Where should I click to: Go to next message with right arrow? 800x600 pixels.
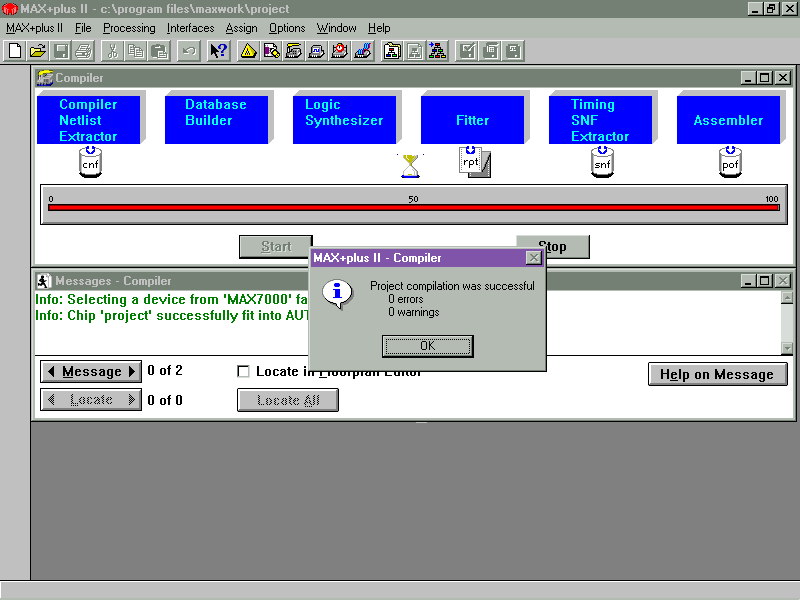tap(132, 371)
